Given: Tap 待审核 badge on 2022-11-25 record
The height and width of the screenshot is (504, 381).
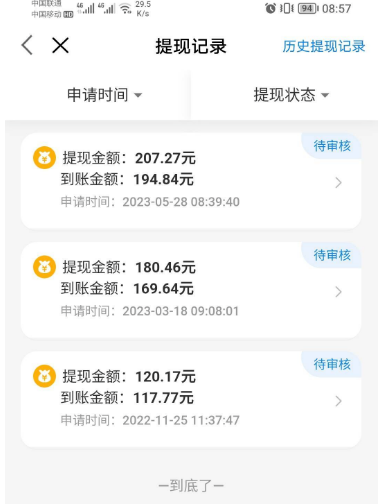Looking at the screenshot, I should pos(332,364).
